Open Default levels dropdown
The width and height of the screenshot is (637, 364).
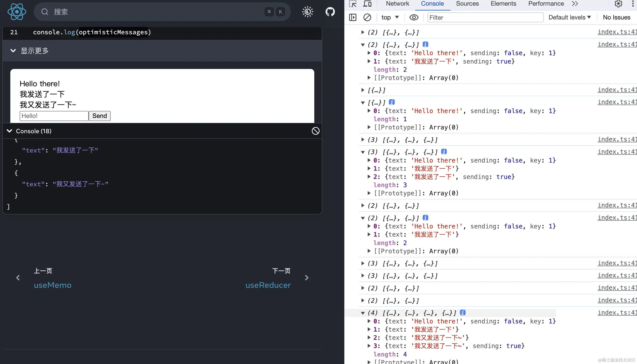pyautogui.click(x=569, y=17)
